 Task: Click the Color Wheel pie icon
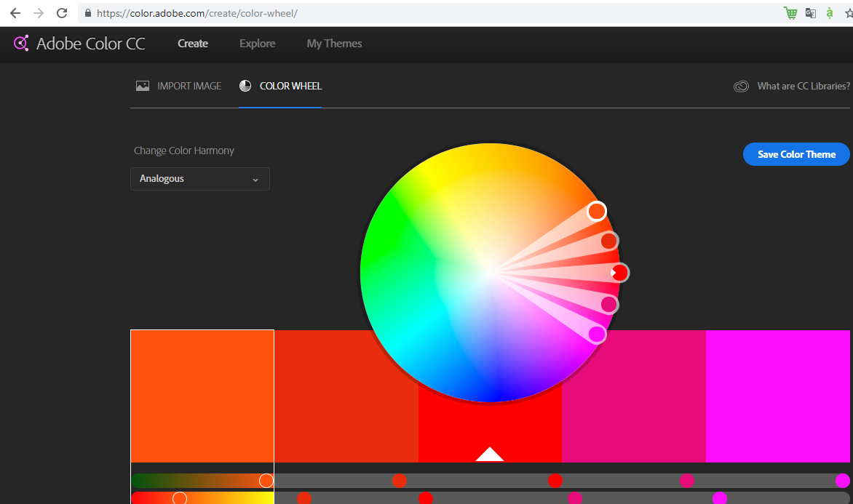(x=245, y=86)
